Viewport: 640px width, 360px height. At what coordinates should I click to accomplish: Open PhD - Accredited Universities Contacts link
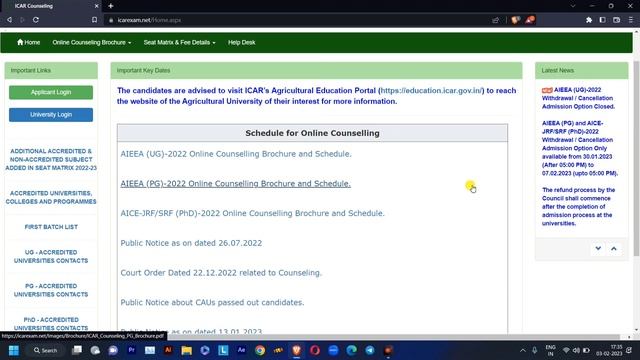point(51,324)
